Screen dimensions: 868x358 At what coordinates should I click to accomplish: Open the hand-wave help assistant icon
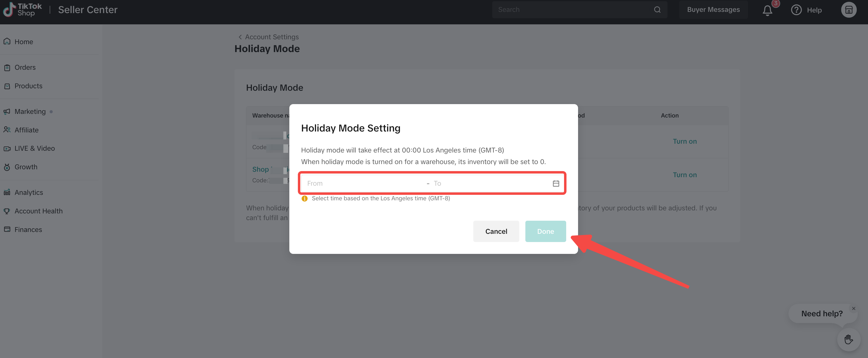click(x=849, y=339)
